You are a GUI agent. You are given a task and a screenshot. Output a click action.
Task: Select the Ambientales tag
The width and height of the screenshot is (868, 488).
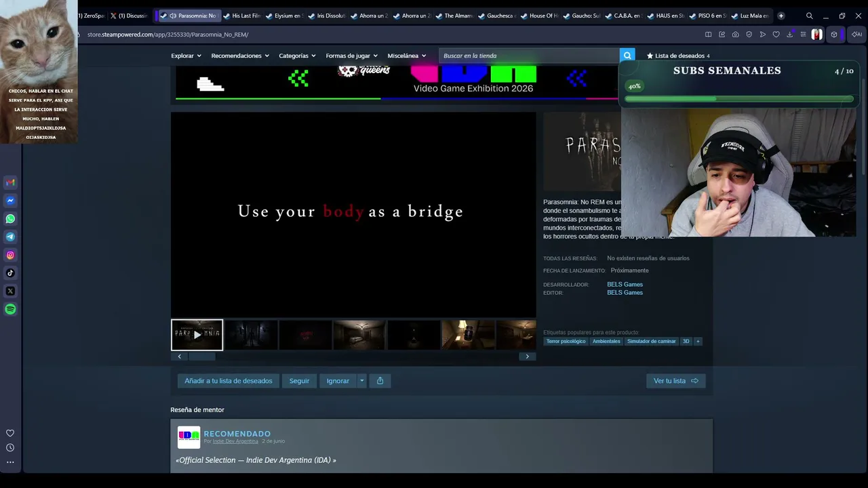606,342
